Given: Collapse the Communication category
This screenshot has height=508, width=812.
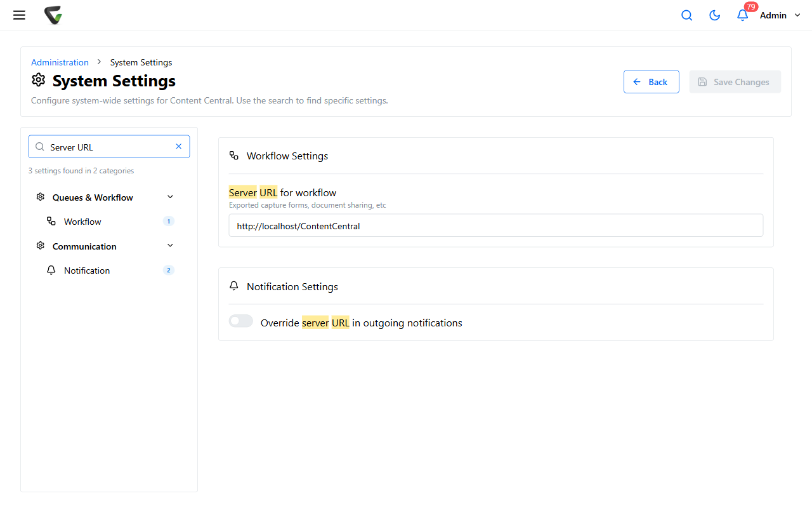Looking at the screenshot, I should [170, 246].
